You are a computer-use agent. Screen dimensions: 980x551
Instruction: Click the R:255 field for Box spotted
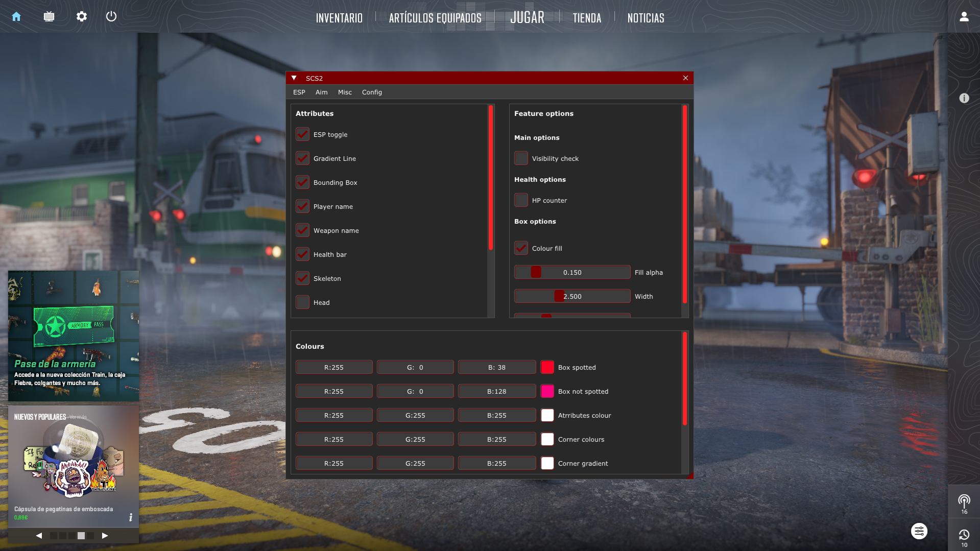(x=334, y=367)
